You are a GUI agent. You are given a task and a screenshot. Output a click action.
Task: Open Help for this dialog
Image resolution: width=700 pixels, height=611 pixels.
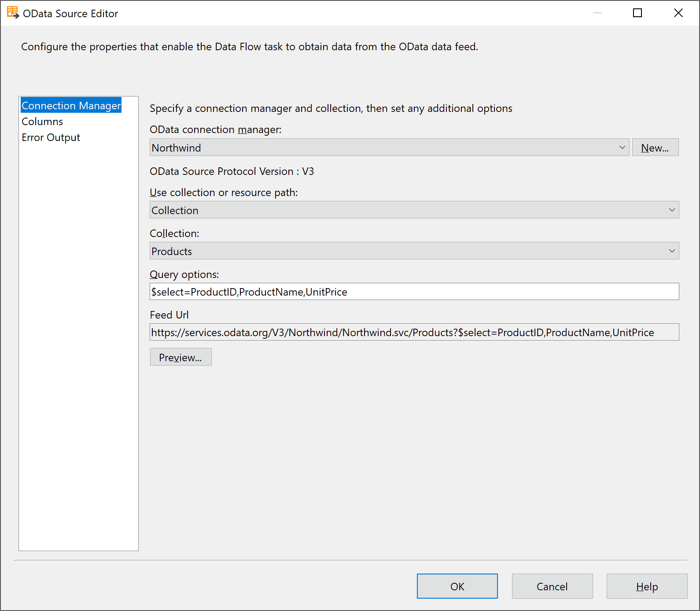pos(646,586)
